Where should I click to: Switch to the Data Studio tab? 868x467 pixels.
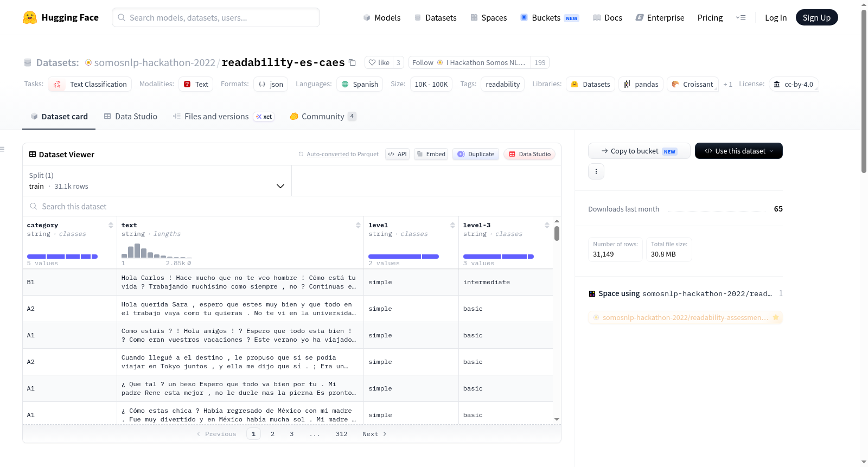point(130,116)
